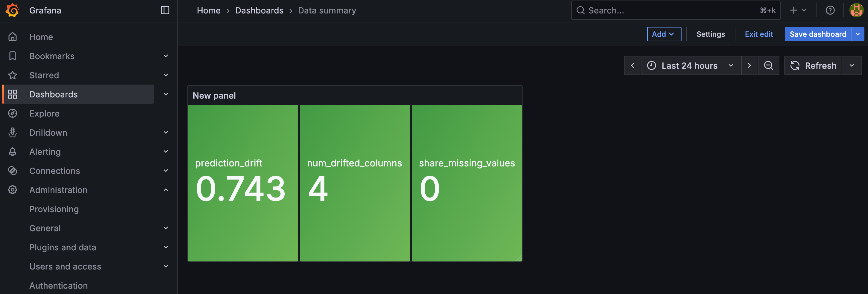Open the Last 24 hours time picker
Viewport: 868px width, 294px height.
689,65
